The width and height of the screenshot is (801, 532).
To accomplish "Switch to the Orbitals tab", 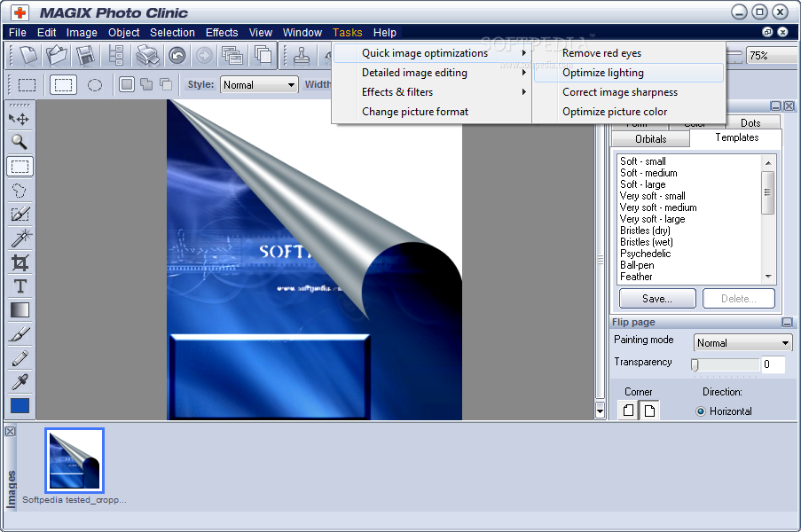I will click(650, 139).
